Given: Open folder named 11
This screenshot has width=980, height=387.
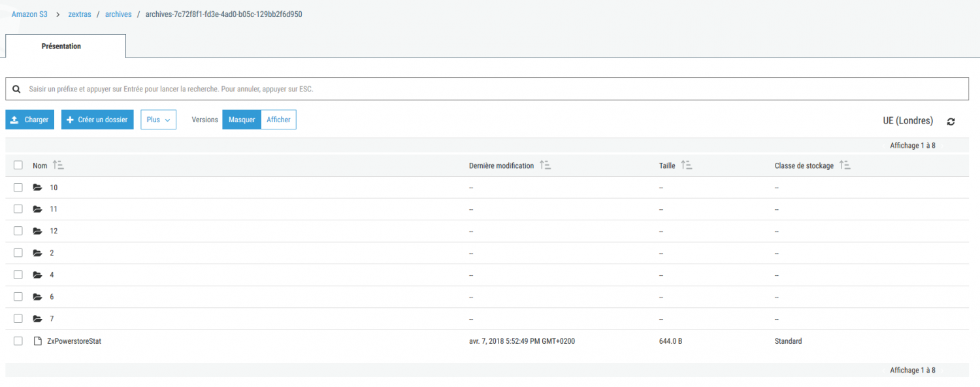Looking at the screenshot, I should pos(54,209).
